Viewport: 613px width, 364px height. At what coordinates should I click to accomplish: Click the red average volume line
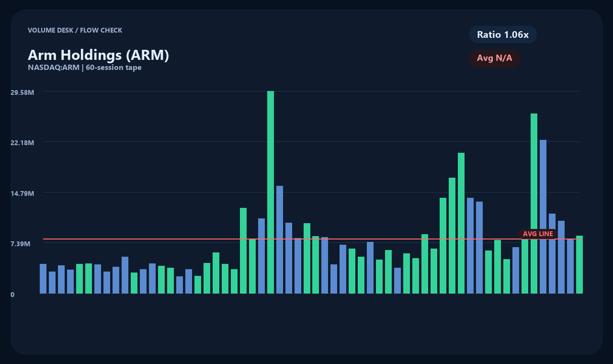coord(311,239)
